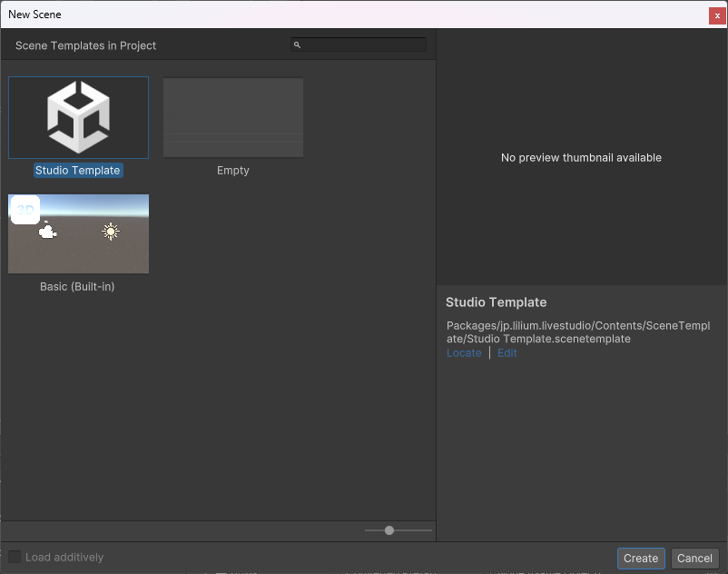Viewport: 728px width, 574px height.
Task: Click the Empty template label
Action: (233, 171)
